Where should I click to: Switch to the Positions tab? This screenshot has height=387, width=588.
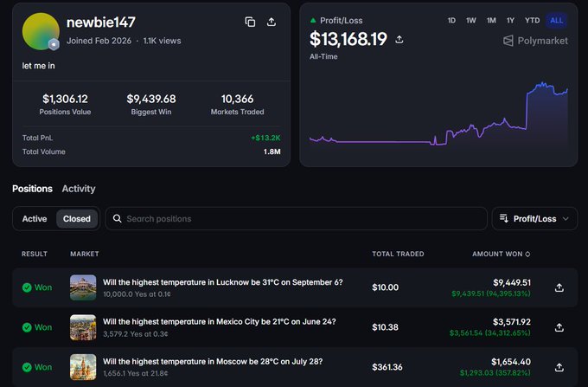pos(32,189)
